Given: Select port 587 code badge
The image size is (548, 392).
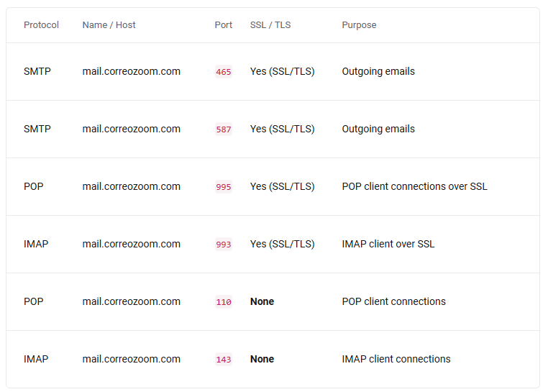Looking at the screenshot, I should point(224,129).
